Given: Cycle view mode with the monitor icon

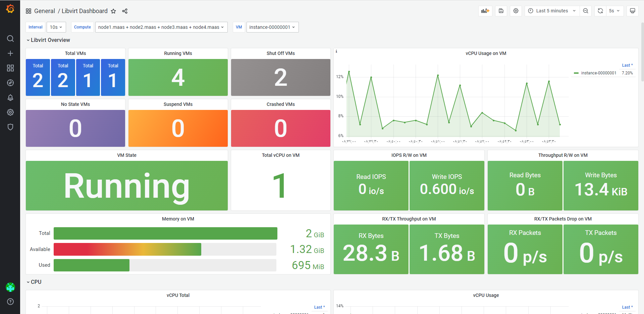Looking at the screenshot, I should pyautogui.click(x=633, y=11).
